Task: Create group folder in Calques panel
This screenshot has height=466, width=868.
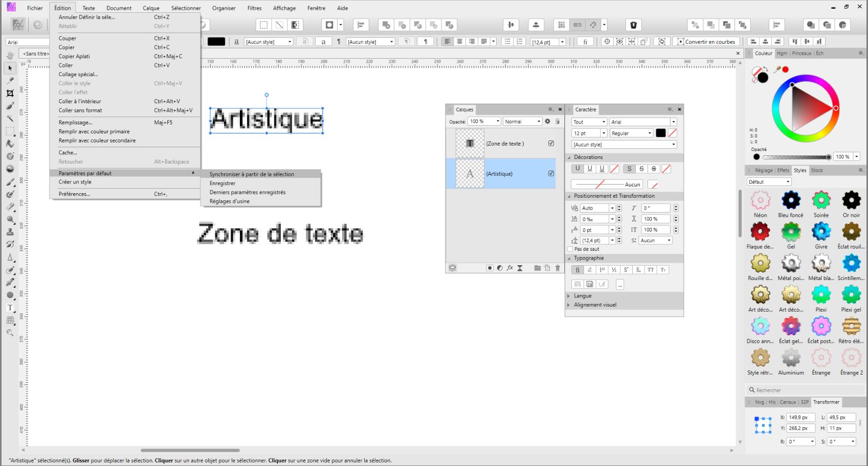Action: coord(537,268)
